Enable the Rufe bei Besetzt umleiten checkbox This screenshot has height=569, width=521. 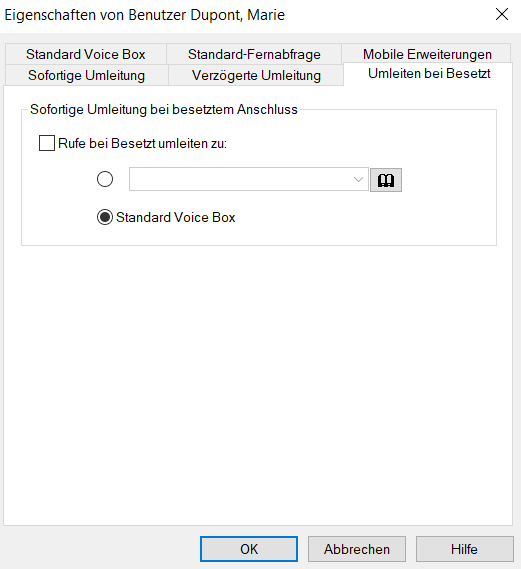pyautogui.click(x=47, y=143)
